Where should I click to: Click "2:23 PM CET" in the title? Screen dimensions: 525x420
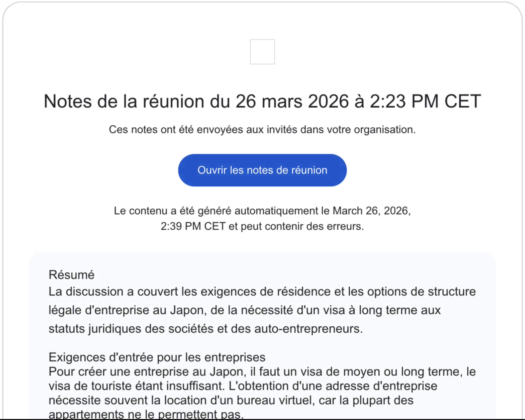point(425,101)
